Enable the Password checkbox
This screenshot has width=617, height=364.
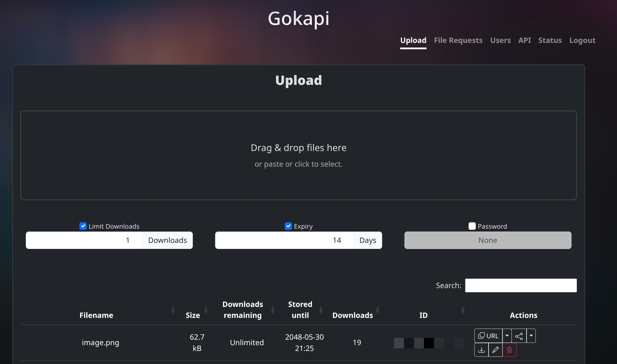pos(472,226)
